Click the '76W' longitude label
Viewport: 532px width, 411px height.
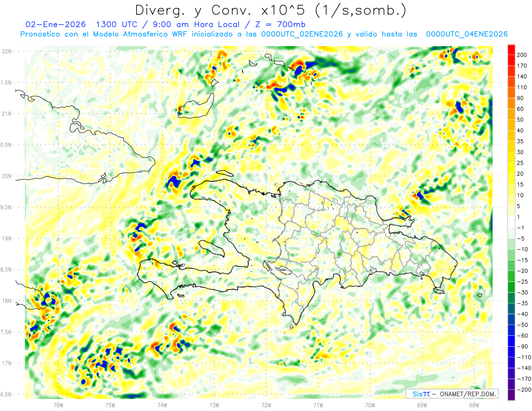[58, 405]
